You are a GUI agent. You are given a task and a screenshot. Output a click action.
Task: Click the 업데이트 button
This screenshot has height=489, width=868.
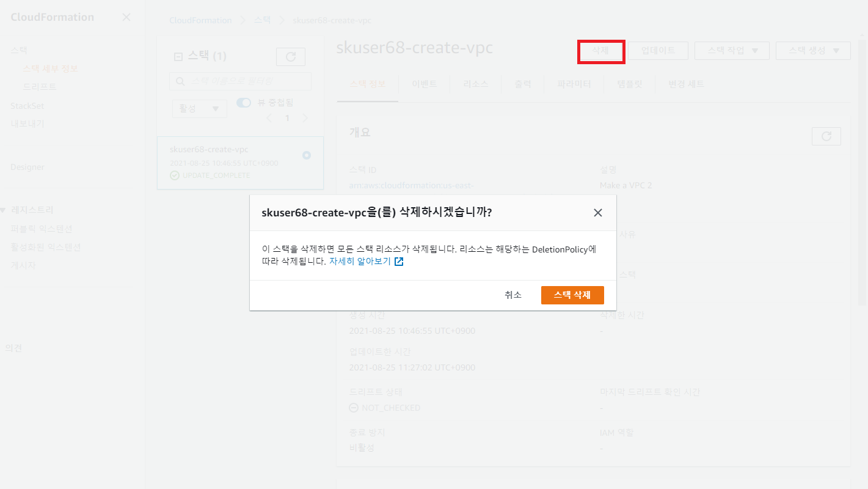658,51
